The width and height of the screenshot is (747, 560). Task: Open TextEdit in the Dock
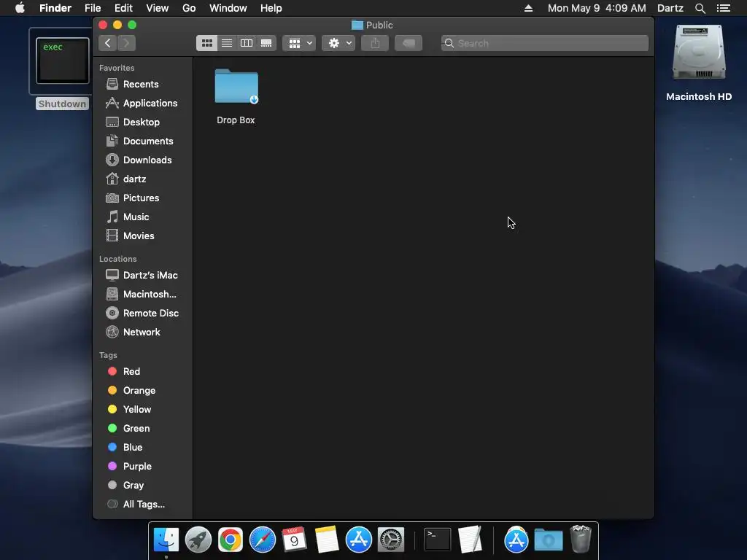tap(470, 540)
